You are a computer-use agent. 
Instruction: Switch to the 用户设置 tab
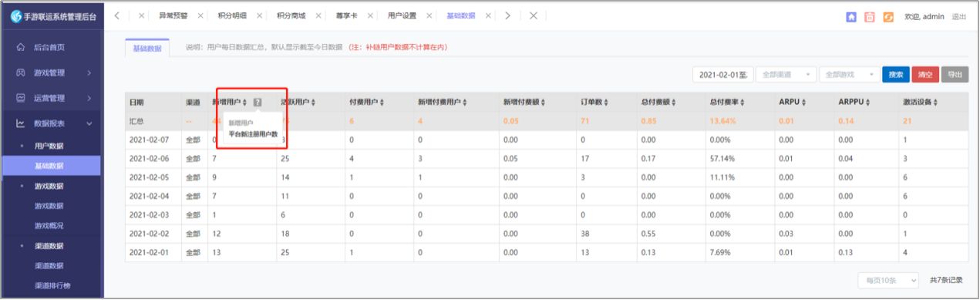tap(402, 15)
